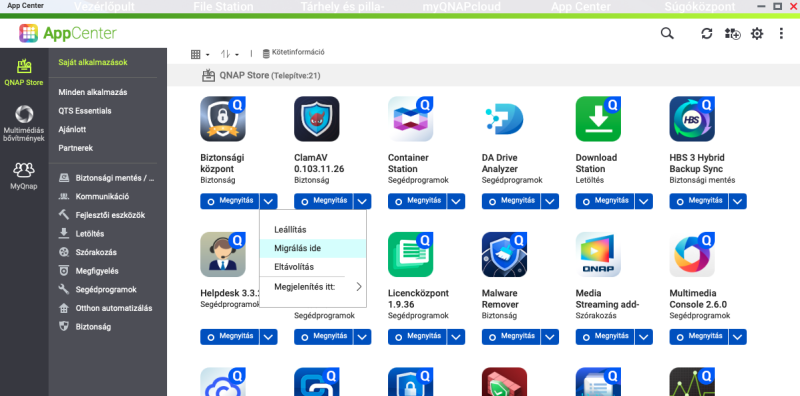Click Megnyitás for HBS 3 Hybrid Backup Sync
Viewport: 800px width, 396px height.
(x=699, y=201)
